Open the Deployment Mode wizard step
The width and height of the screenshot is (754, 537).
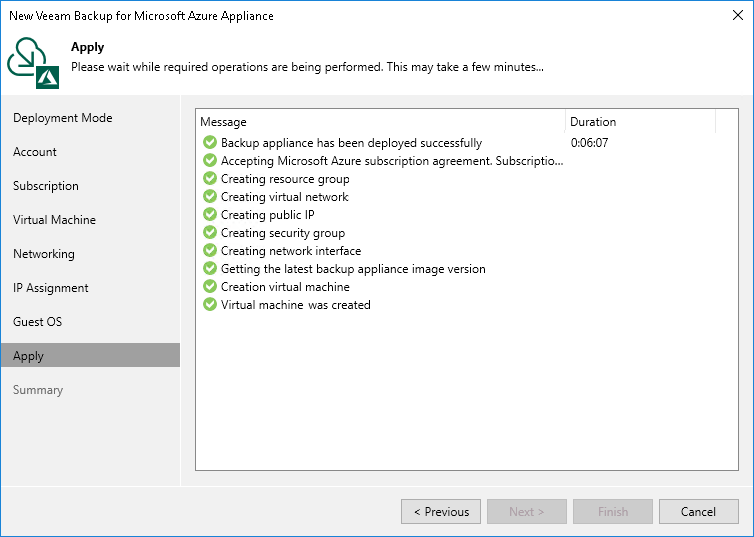click(62, 118)
